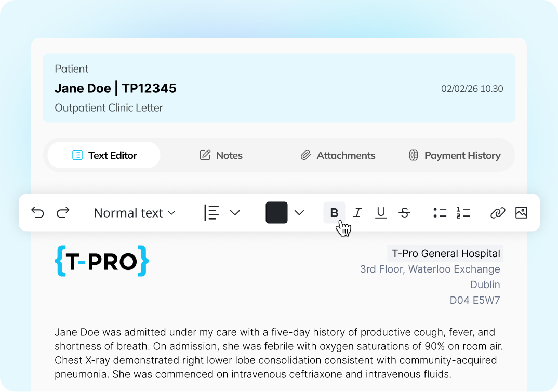Image resolution: width=558 pixels, height=392 pixels.
Task: Click the highlighted T-Pro General Hospital text
Action: 445,253
